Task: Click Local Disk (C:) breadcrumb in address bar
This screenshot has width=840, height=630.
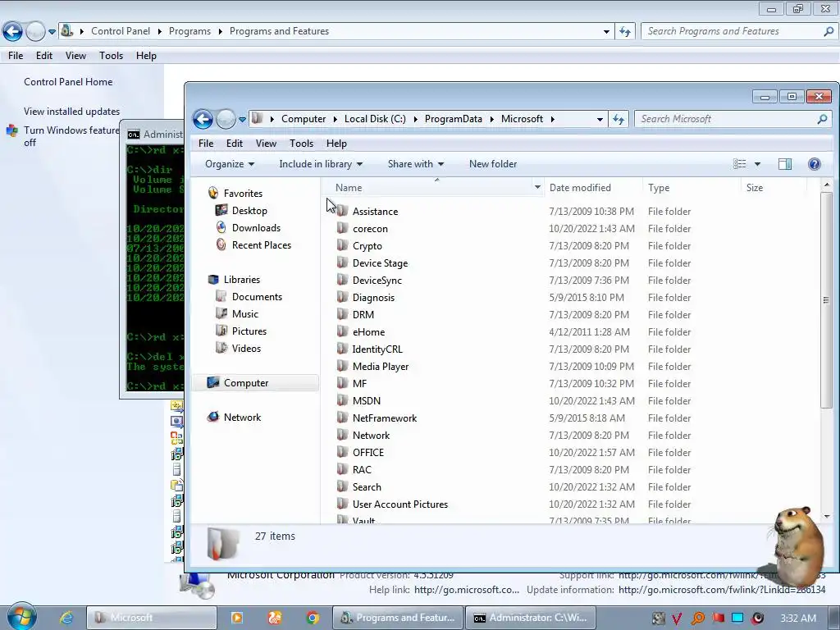Action: pos(375,119)
